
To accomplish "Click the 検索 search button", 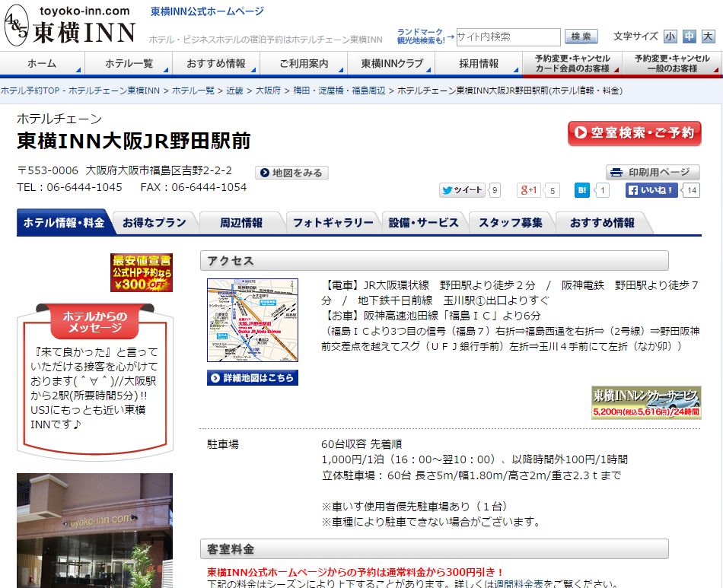I will click(x=581, y=37).
